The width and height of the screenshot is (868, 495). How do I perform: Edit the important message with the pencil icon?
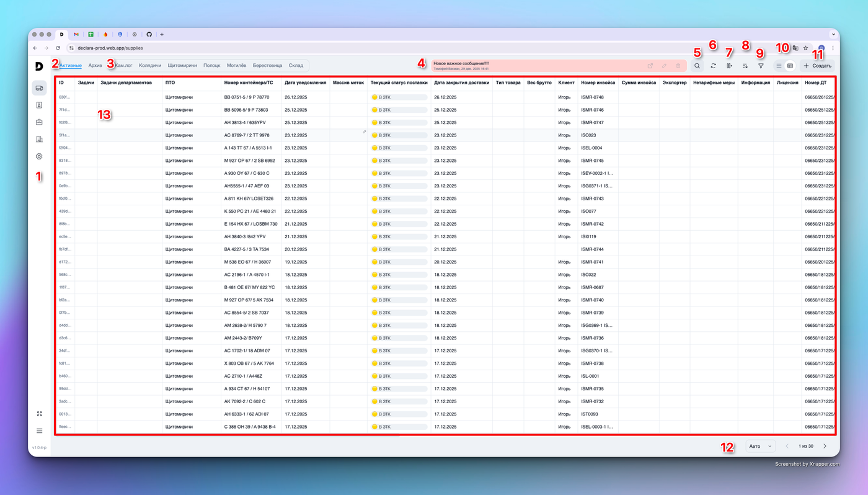point(664,66)
